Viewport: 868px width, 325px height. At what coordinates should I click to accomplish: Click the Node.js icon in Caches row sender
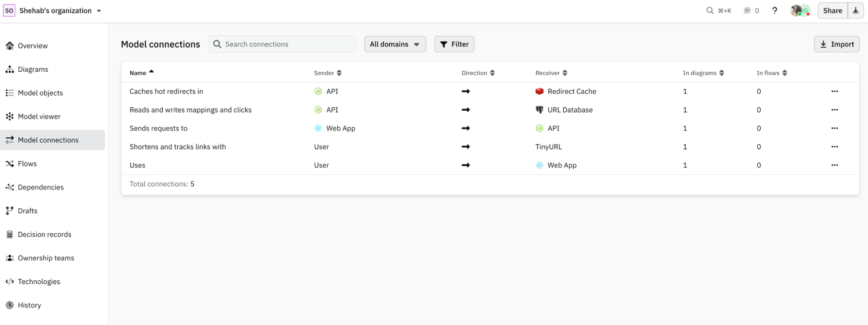click(x=318, y=91)
